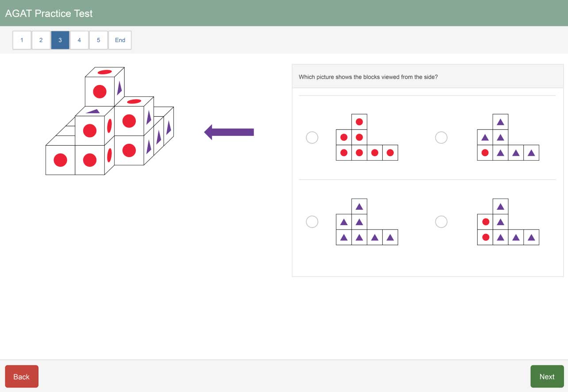Select the top-right answer with mixed shapes
The image size is (568, 392).
pyautogui.click(x=441, y=138)
